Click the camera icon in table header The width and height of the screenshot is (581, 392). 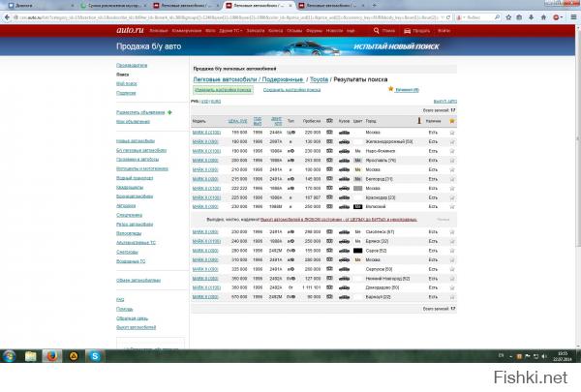329,121
